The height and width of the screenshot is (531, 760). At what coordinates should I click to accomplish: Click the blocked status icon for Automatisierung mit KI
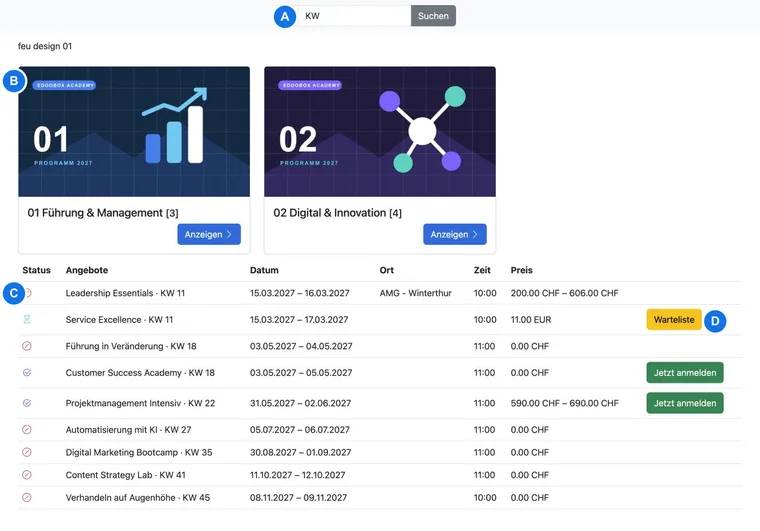tap(27, 430)
